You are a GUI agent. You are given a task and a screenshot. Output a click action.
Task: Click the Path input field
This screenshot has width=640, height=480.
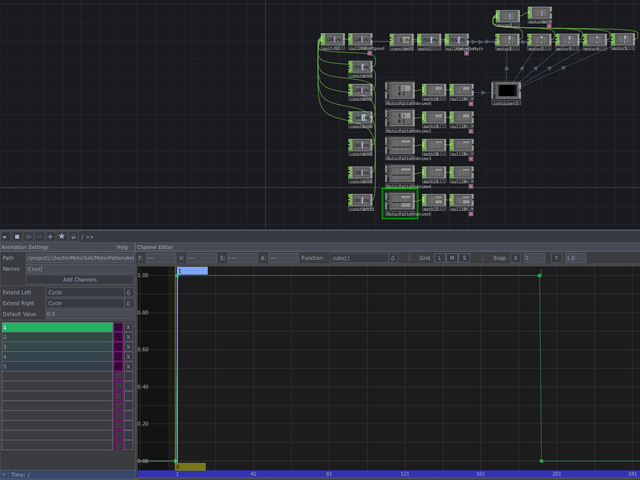[80, 258]
